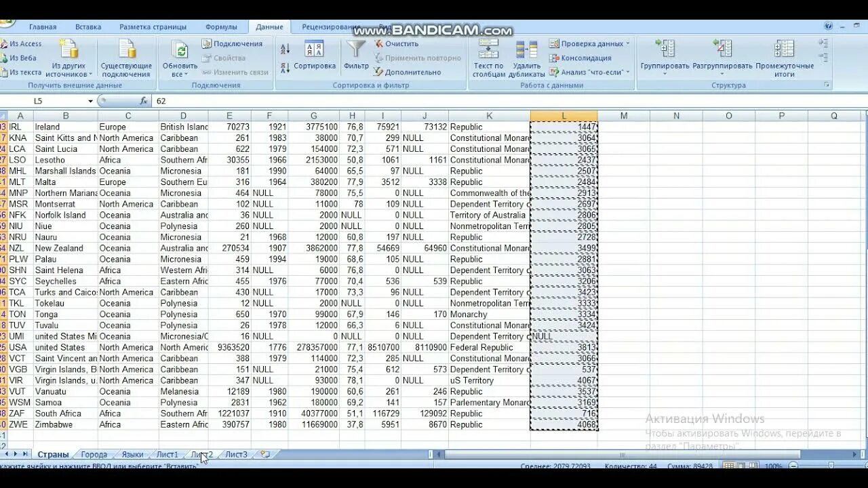Click cell with value 4068
Viewport: 868px width, 488px height.
(564, 424)
